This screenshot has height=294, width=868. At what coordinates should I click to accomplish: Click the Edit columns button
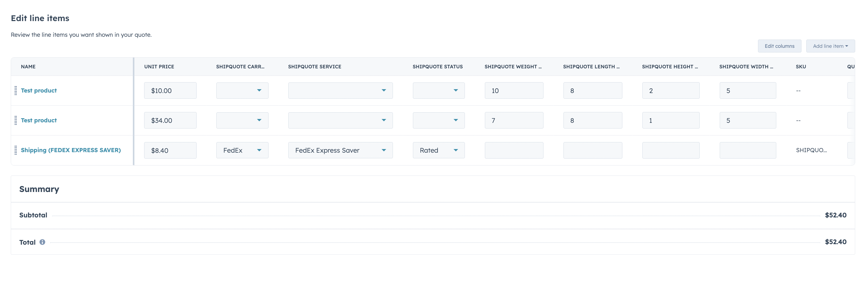tap(779, 46)
